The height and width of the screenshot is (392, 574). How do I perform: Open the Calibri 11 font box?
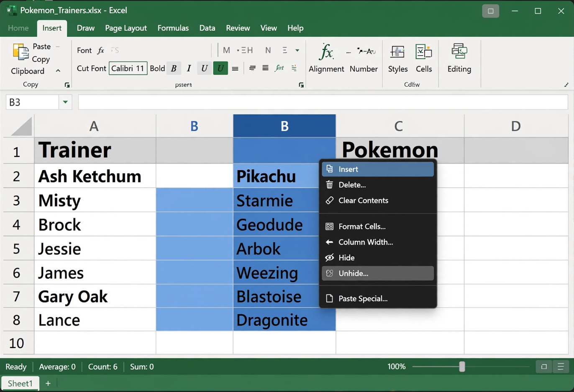pyautogui.click(x=128, y=69)
